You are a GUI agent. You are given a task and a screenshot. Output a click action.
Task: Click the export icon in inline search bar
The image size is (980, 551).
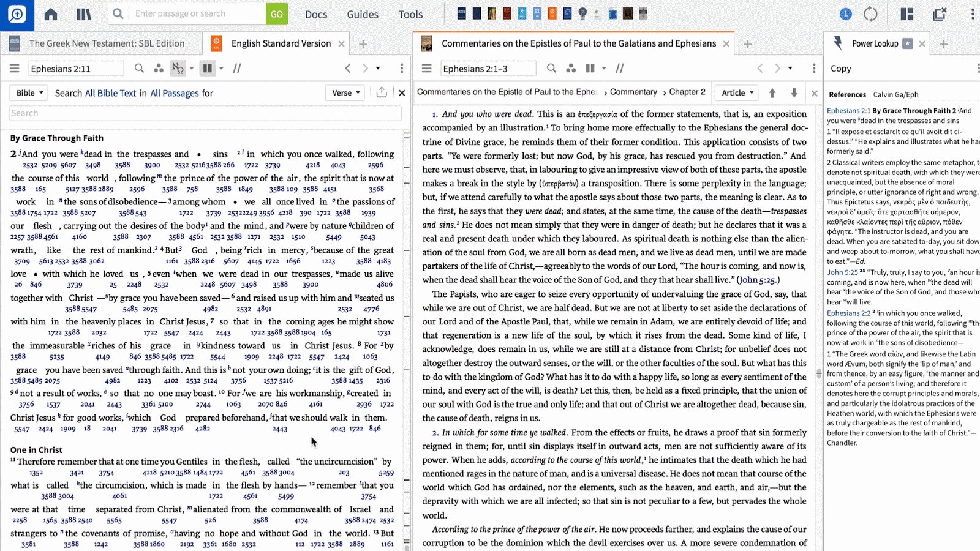pos(382,92)
